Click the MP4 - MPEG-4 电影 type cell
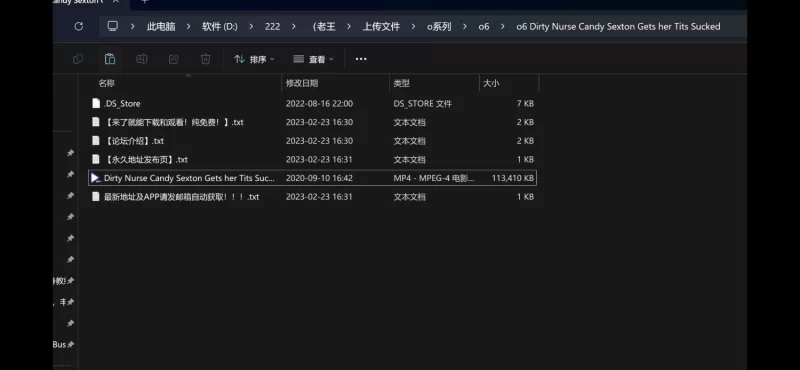Screen dimensions: 800x370 coord(434,178)
